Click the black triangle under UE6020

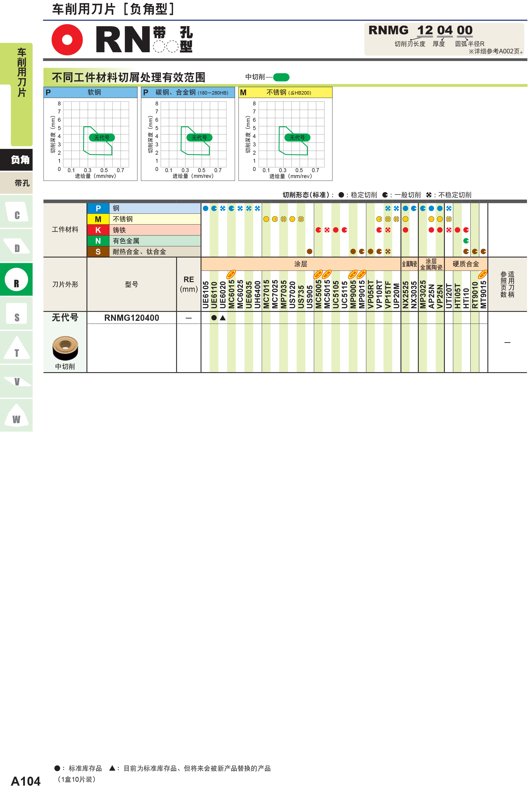point(223,318)
